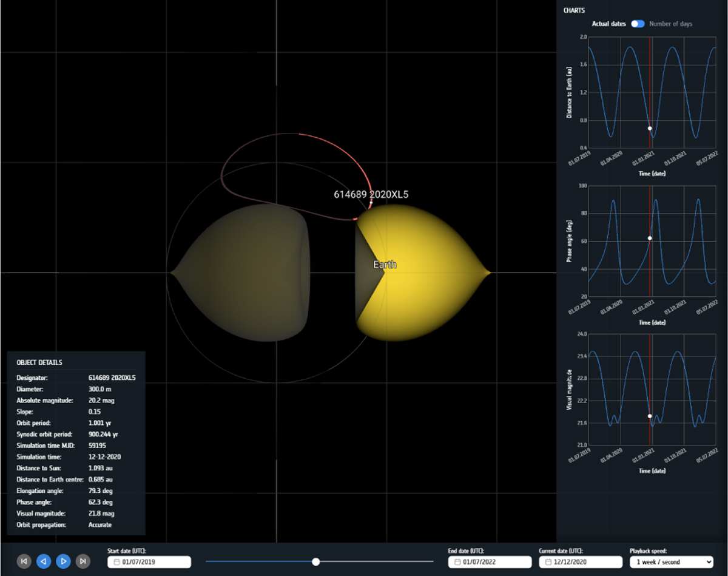
Task: Select the Number of days label
Action: pyautogui.click(x=670, y=24)
